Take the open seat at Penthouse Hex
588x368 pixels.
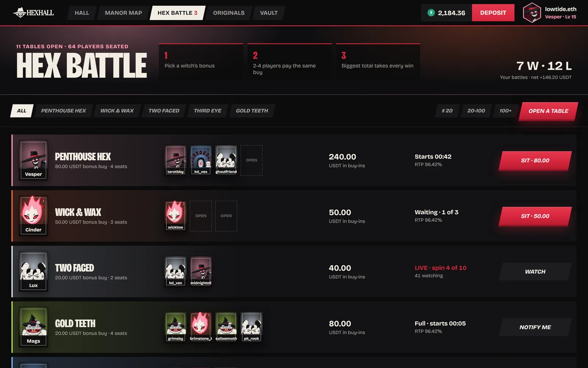(251, 160)
